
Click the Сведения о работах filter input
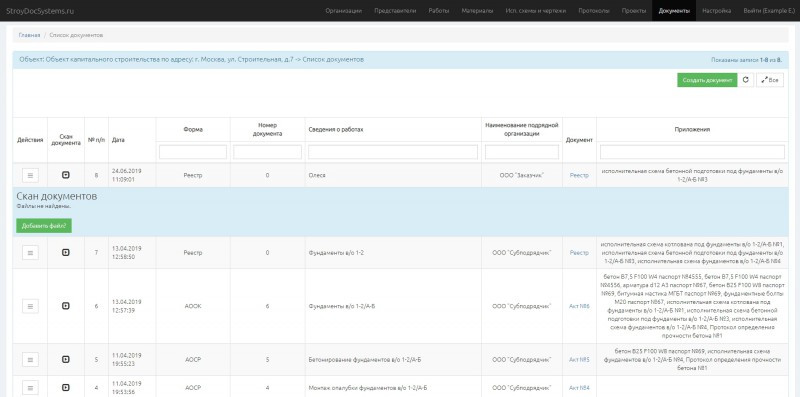(393, 152)
